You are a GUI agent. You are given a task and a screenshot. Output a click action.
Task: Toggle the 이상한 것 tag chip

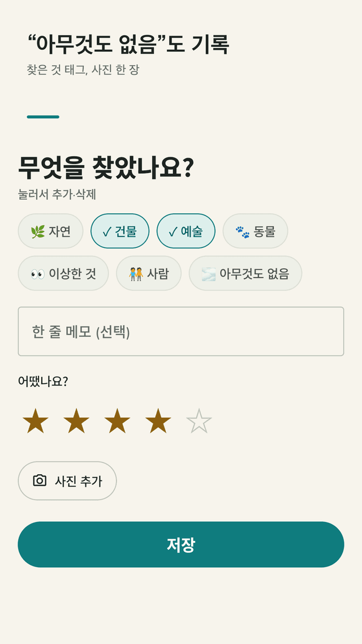pyautogui.click(x=63, y=273)
